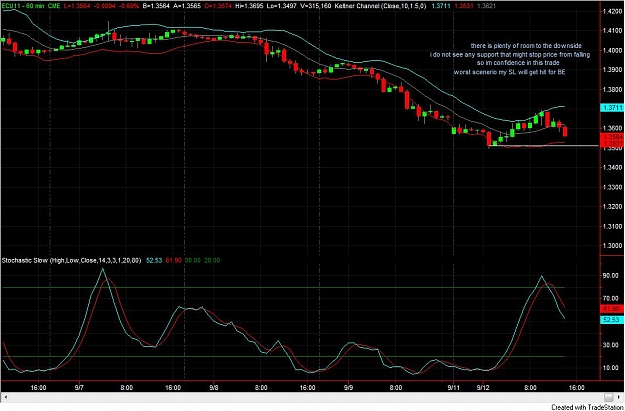Click the L=1.3584 last price value
Viewport: 625px width, 411px height.
pos(79,5)
